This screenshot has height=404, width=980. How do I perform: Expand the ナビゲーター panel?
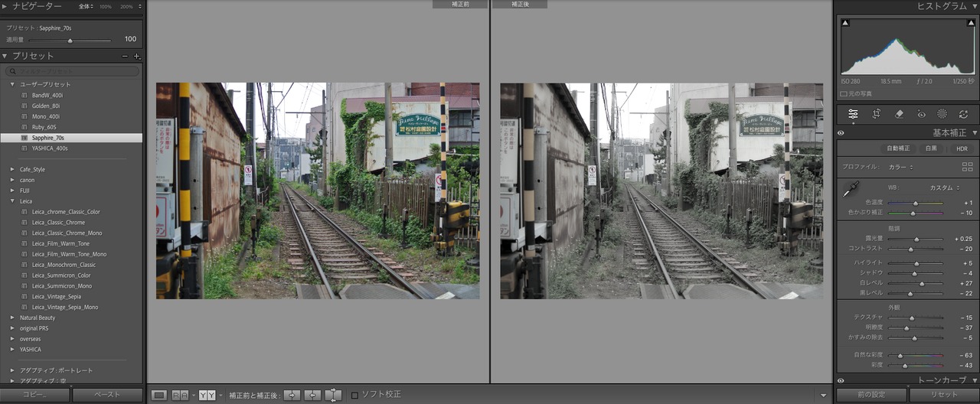pos(5,6)
